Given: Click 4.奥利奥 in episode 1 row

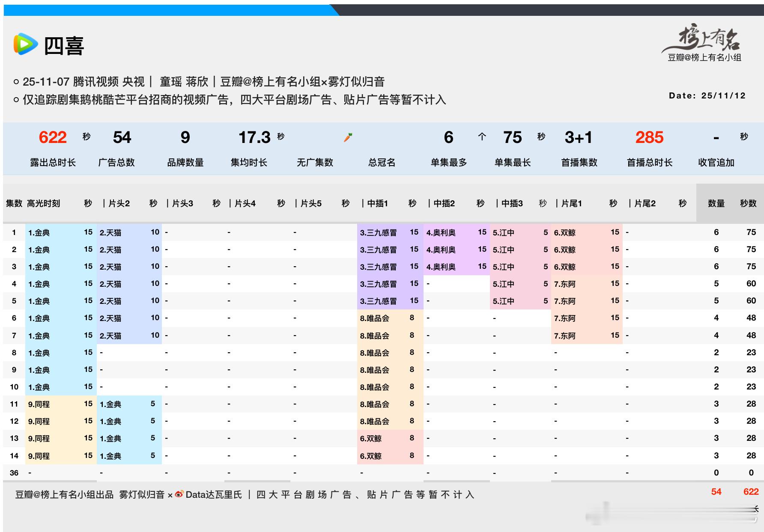Looking at the screenshot, I should click(441, 232).
